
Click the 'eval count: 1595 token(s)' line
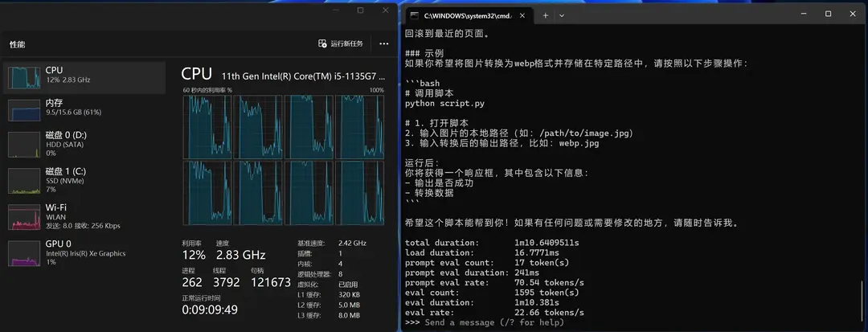492,293
